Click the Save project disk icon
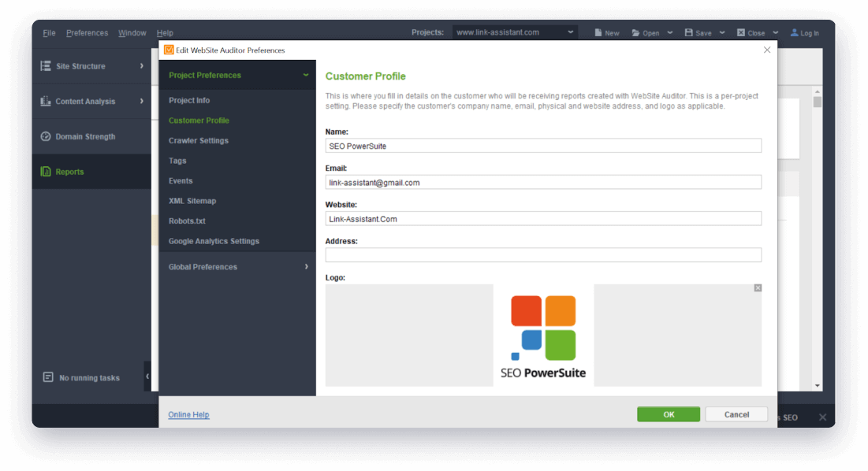868x471 pixels. [688, 33]
